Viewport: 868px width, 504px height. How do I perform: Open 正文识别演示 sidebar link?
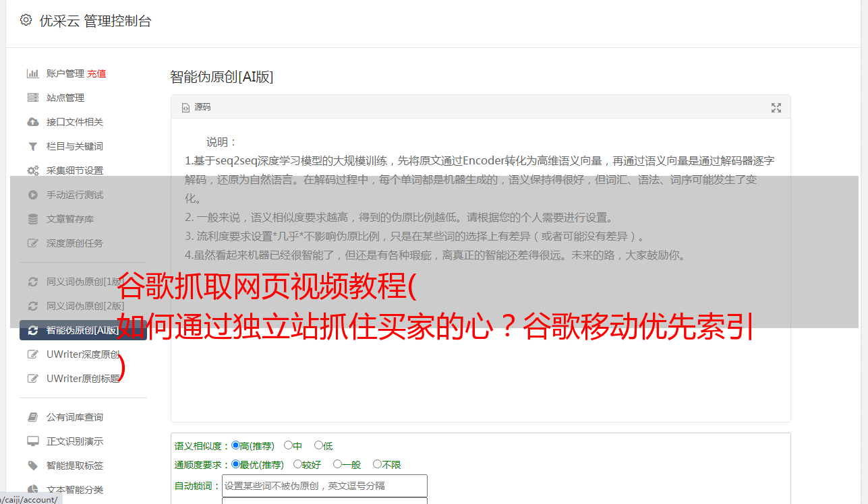75,441
